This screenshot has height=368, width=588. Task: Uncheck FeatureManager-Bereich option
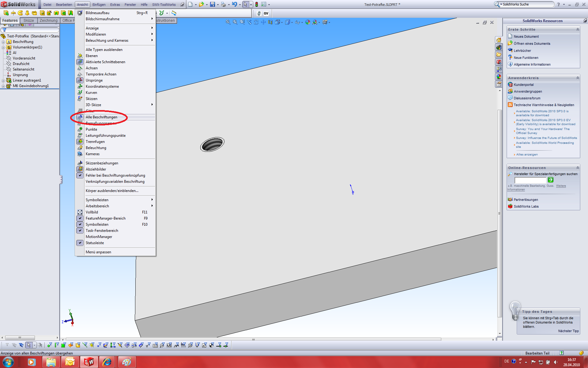coord(115,218)
